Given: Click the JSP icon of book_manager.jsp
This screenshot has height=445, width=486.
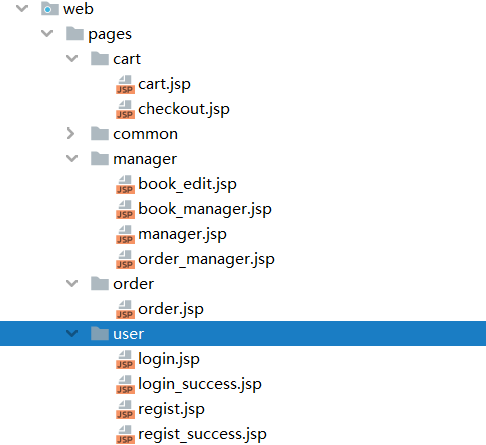Looking at the screenshot, I should 125,209.
